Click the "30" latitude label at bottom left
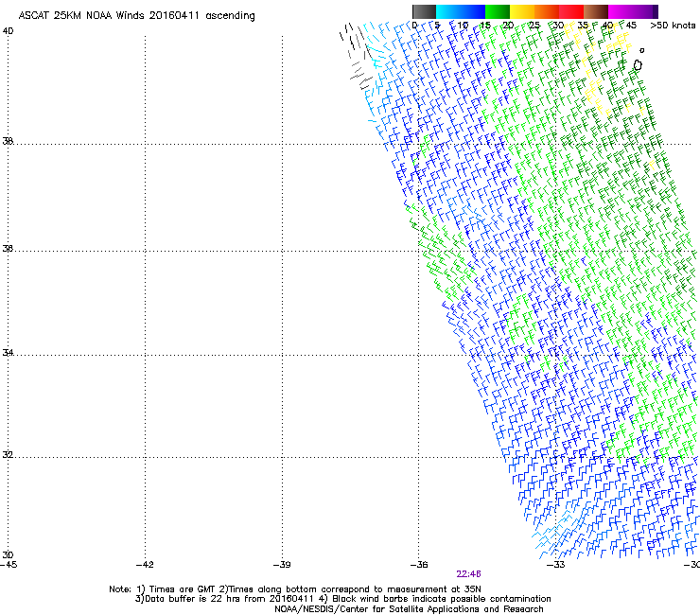This screenshot has height=615, width=700. pos(8,555)
